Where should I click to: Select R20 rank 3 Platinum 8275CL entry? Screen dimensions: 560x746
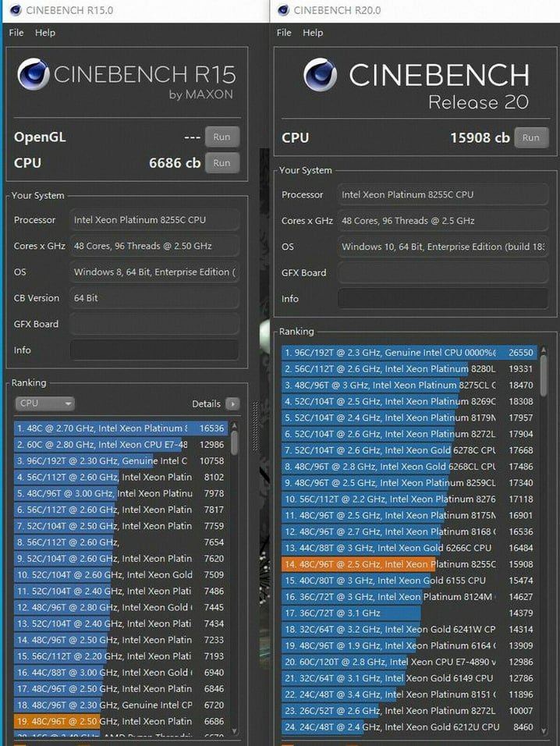(x=409, y=385)
